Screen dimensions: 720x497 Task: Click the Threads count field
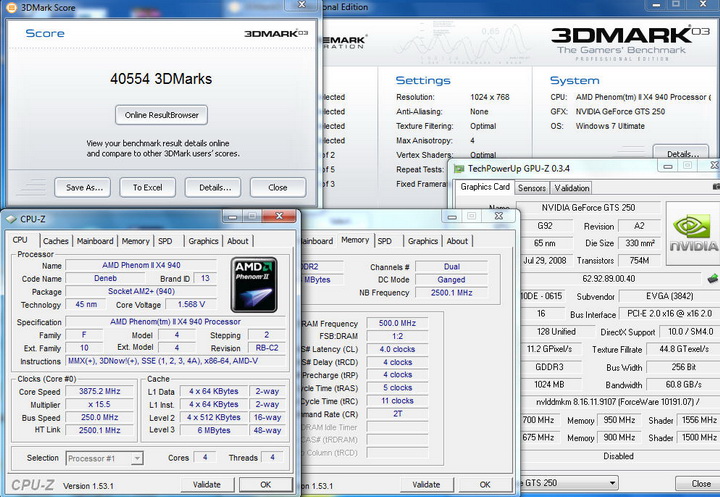[272, 457]
